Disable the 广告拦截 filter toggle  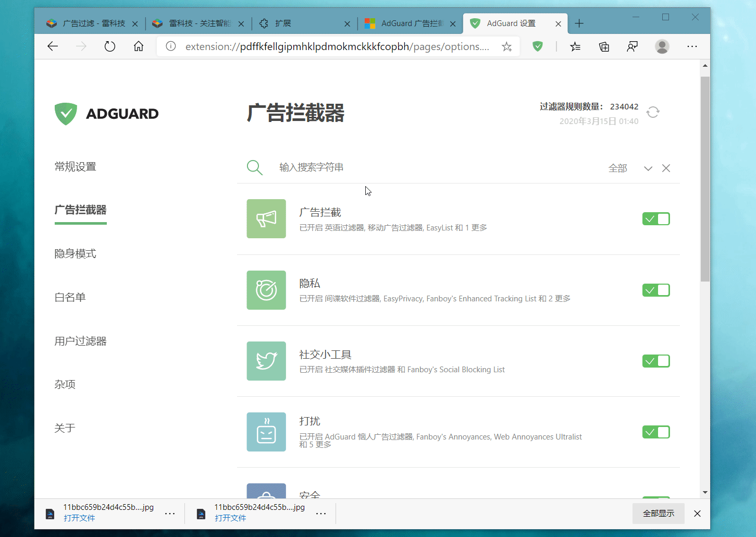[656, 219]
